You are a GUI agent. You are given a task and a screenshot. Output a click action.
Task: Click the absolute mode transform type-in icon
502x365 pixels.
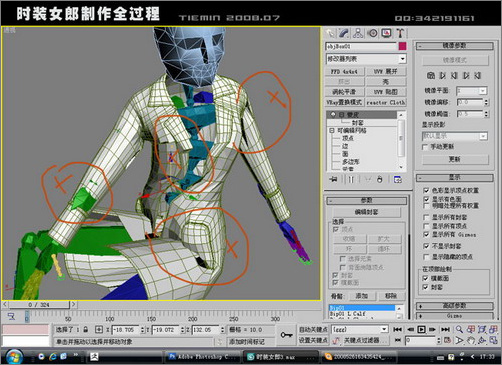pyautogui.click(x=99, y=330)
